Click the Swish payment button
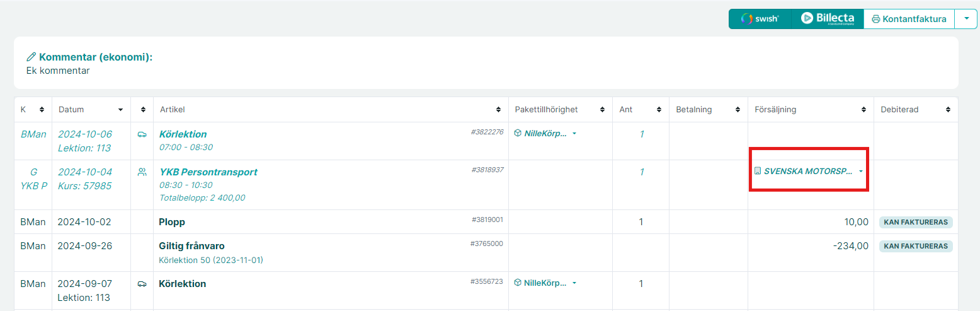 pos(760,19)
